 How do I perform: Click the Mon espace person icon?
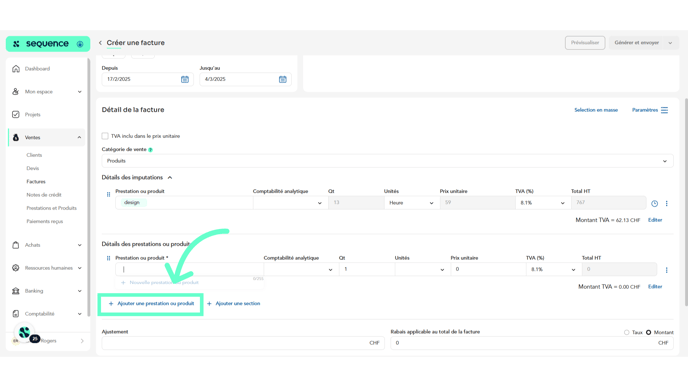(x=16, y=92)
